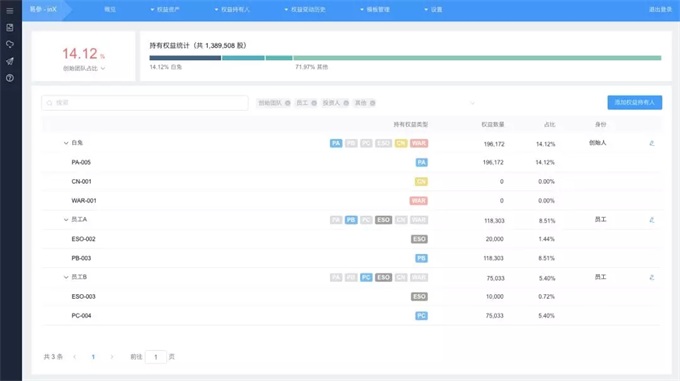
Task: Click the ESO badge on ESO-003 row
Action: [x=419, y=296]
